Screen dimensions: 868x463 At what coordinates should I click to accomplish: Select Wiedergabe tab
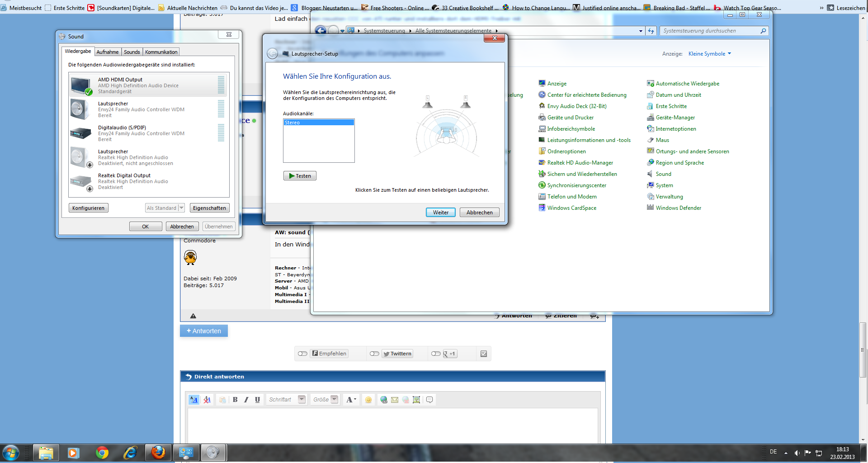pyautogui.click(x=78, y=51)
